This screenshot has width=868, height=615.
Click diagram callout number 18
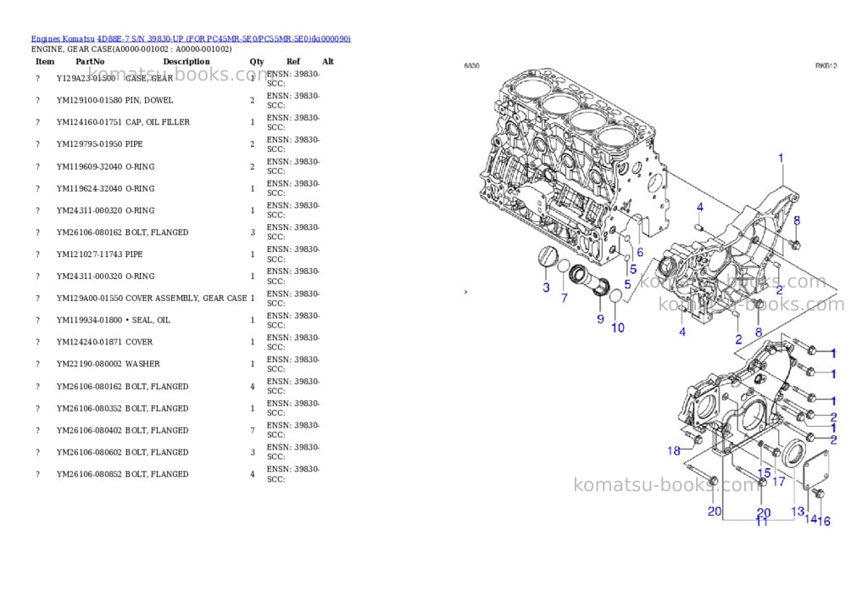674,450
